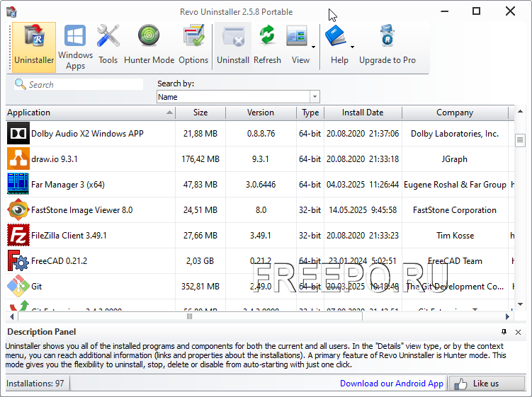Select the Git entry name
The image size is (532, 397).
[x=36, y=287]
